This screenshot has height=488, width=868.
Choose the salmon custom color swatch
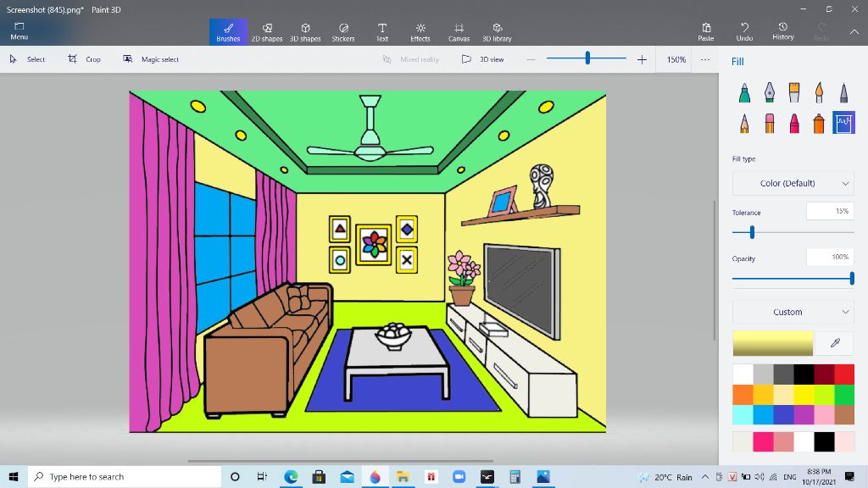783,442
